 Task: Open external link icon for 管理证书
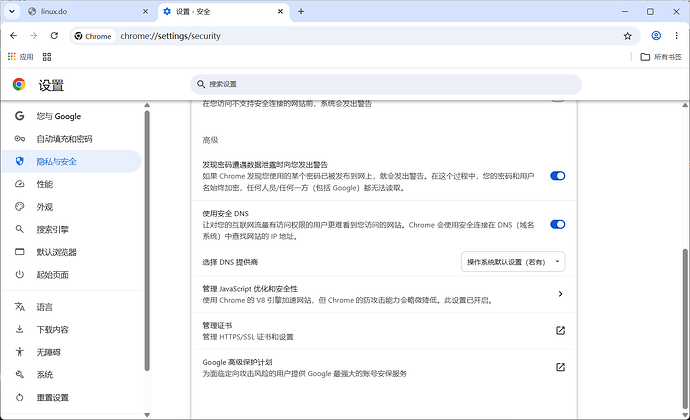click(560, 330)
